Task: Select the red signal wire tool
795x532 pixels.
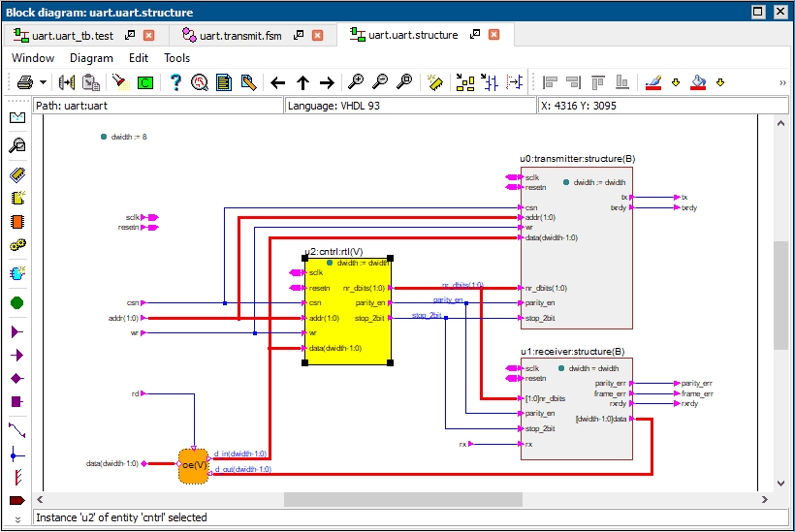Action: pyautogui.click(x=16, y=478)
